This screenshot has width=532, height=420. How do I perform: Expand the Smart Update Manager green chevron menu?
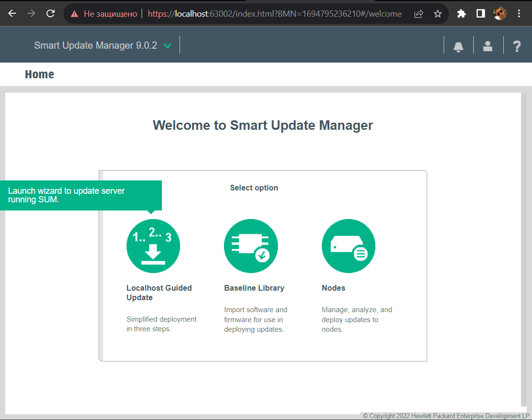(x=167, y=46)
